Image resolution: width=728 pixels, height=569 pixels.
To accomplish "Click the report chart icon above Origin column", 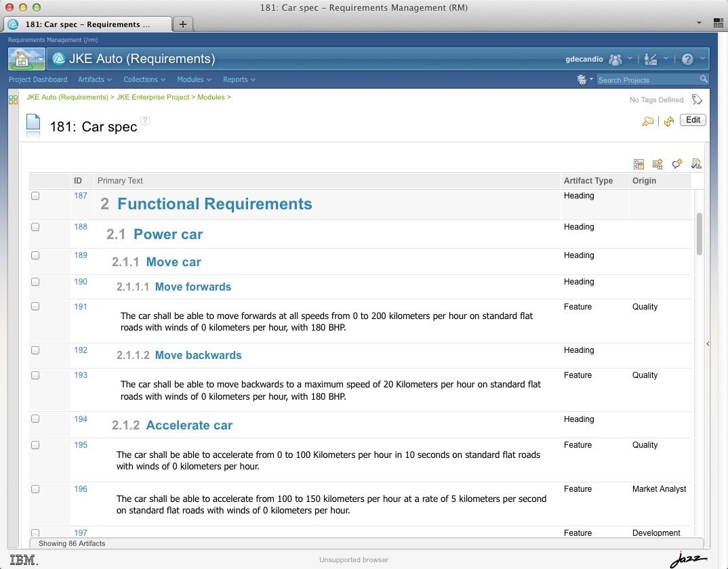I will coord(695,164).
